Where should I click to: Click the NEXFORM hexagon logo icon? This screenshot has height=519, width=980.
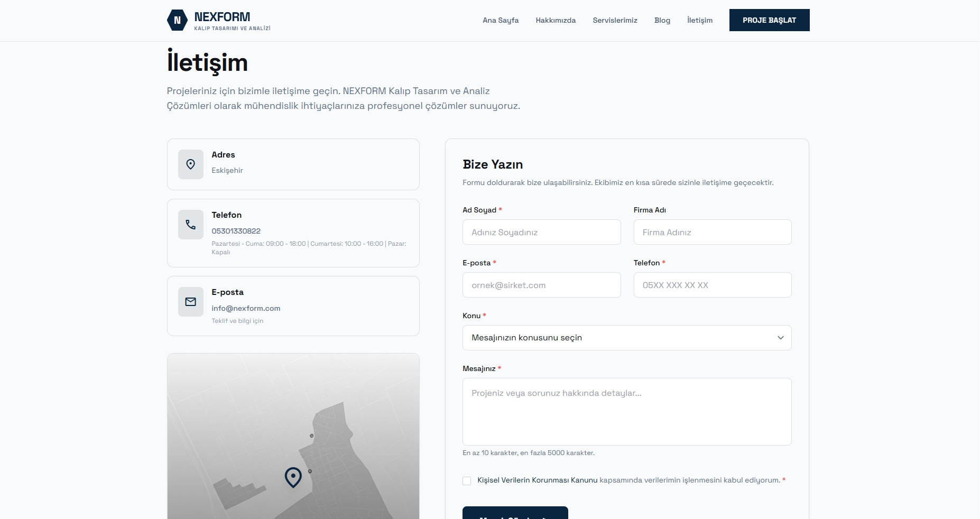pos(178,20)
